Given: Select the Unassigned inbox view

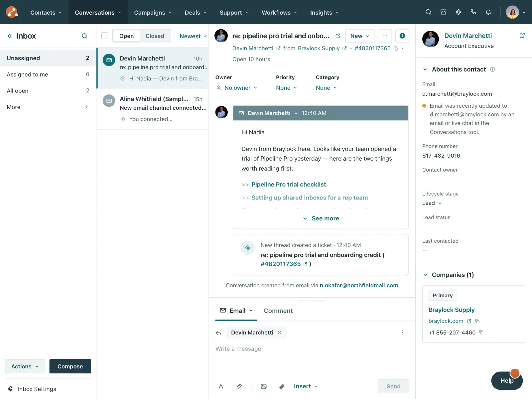Looking at the screenshot, I should click(48, 58).
